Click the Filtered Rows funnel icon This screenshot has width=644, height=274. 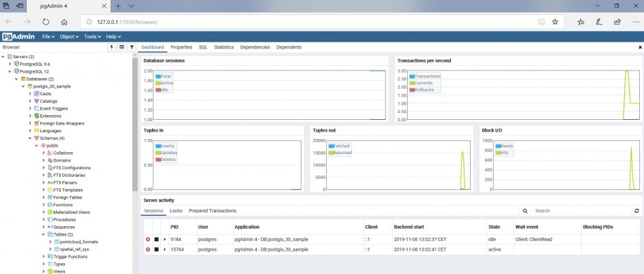(132, 47)
